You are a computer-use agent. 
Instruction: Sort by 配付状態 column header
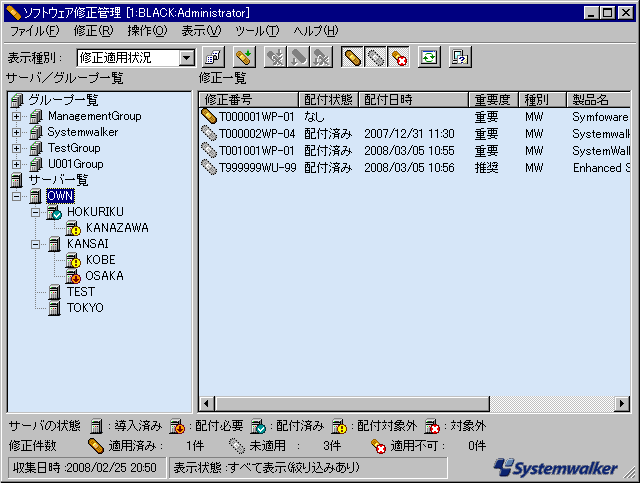pos(329,100)
